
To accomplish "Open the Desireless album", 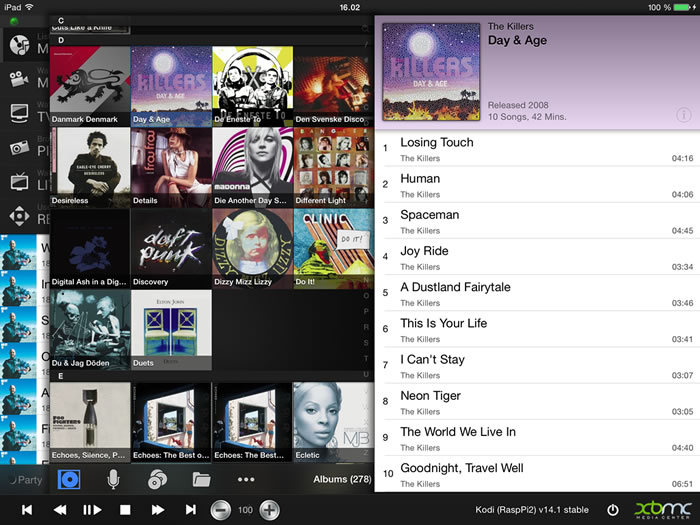I will [x=90, y=167].
